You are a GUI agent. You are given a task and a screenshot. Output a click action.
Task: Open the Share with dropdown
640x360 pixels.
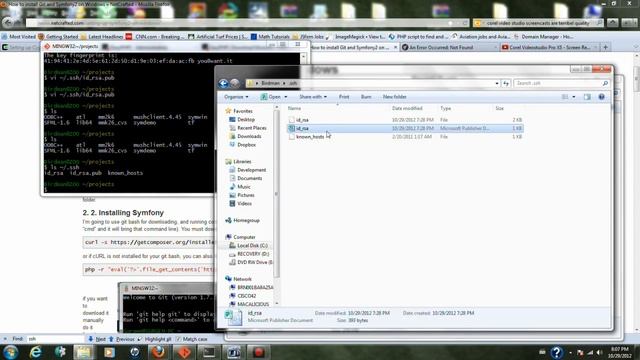pyautogui.click(x=313, y=97)
